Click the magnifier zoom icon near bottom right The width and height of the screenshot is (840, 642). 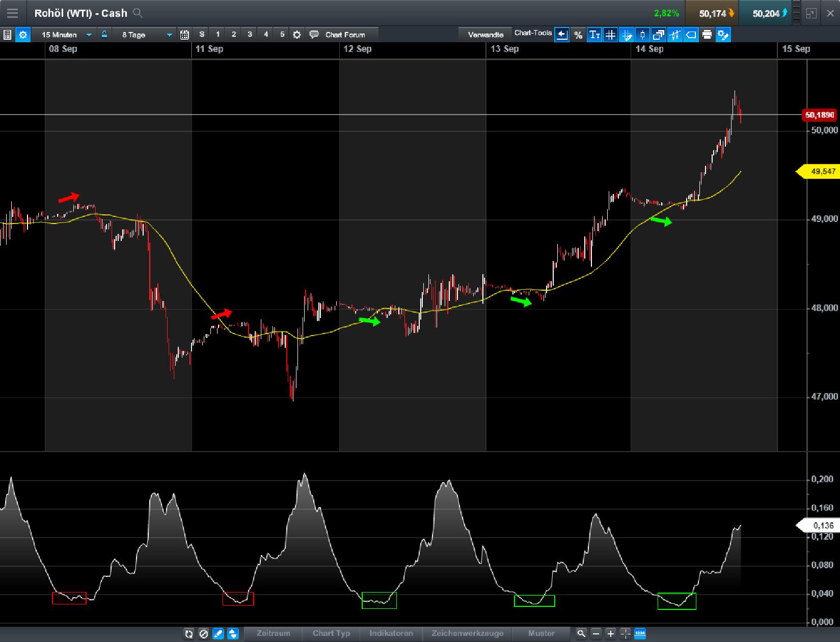(x=581, y=634)
